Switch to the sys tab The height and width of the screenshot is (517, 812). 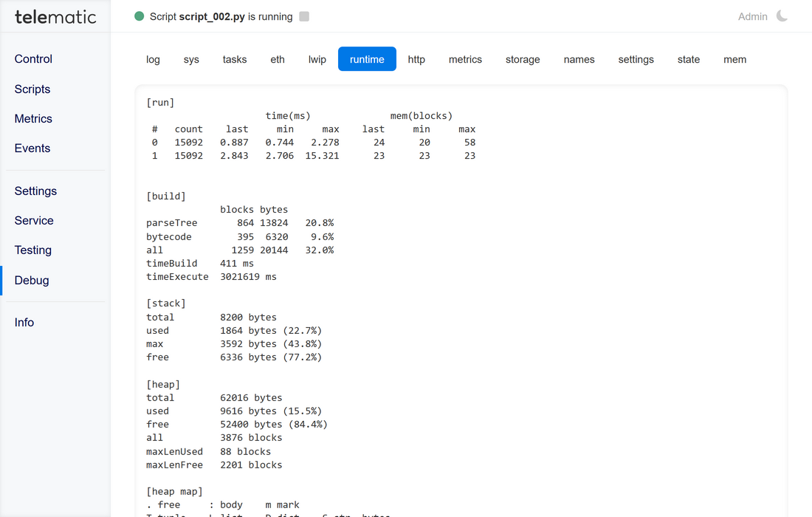(191, 59)
